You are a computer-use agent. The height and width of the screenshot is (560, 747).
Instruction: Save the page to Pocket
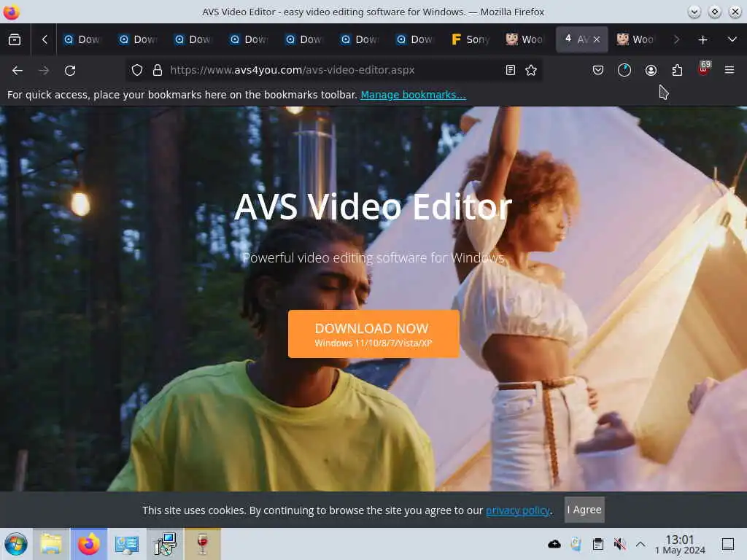(598, 71)
